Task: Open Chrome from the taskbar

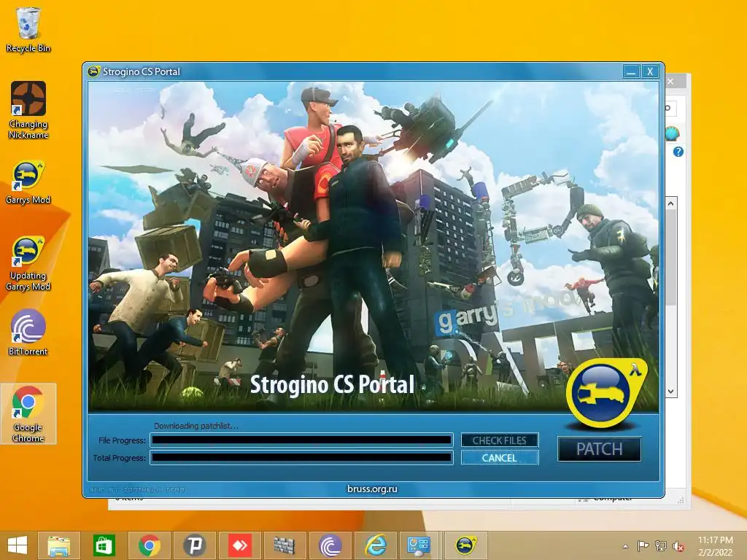Action: pos(149,545)
